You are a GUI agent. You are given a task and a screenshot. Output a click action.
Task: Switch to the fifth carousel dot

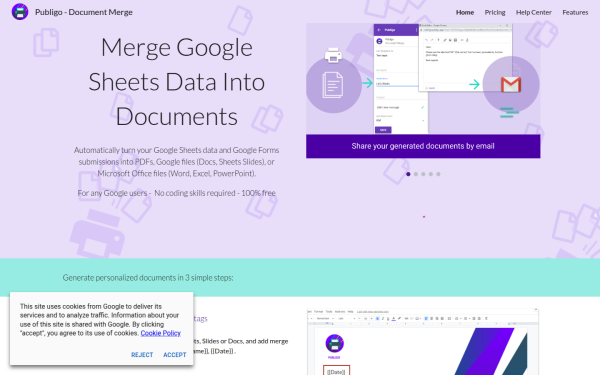pos(439,174)
